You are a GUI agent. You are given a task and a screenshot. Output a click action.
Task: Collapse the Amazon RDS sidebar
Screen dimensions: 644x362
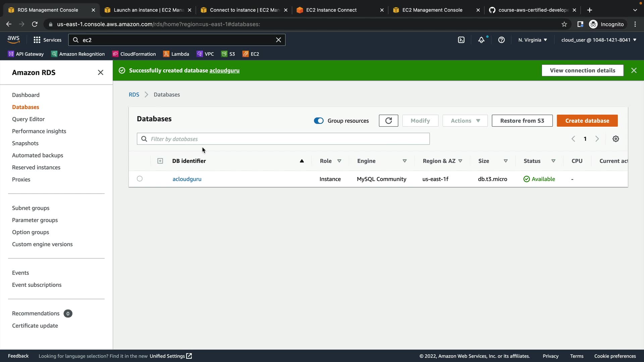100,72
